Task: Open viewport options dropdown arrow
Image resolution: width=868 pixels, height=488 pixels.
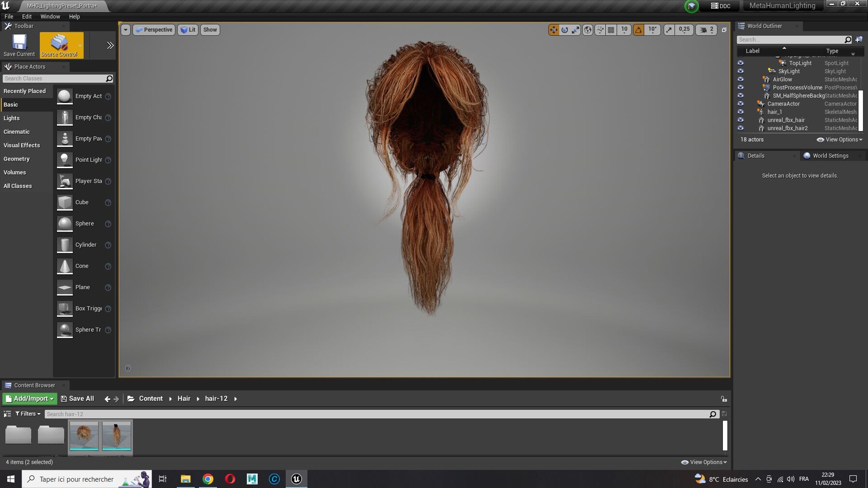Action: 125,30
